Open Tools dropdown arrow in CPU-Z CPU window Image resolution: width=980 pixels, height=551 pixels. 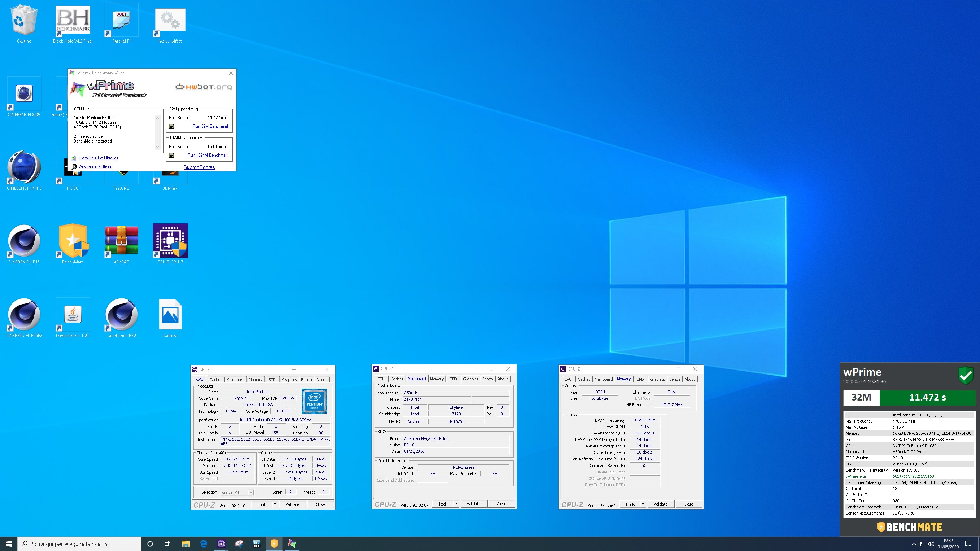pyautogui.click(x=275, y=504)
